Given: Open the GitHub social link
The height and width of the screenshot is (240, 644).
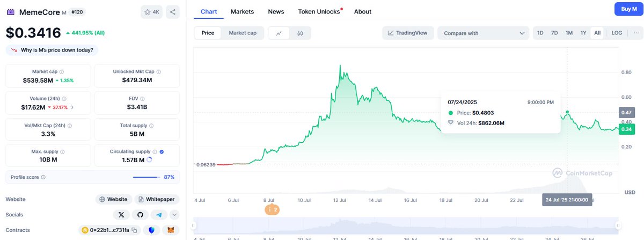Looking at the screenshot, I should [140, 214].
